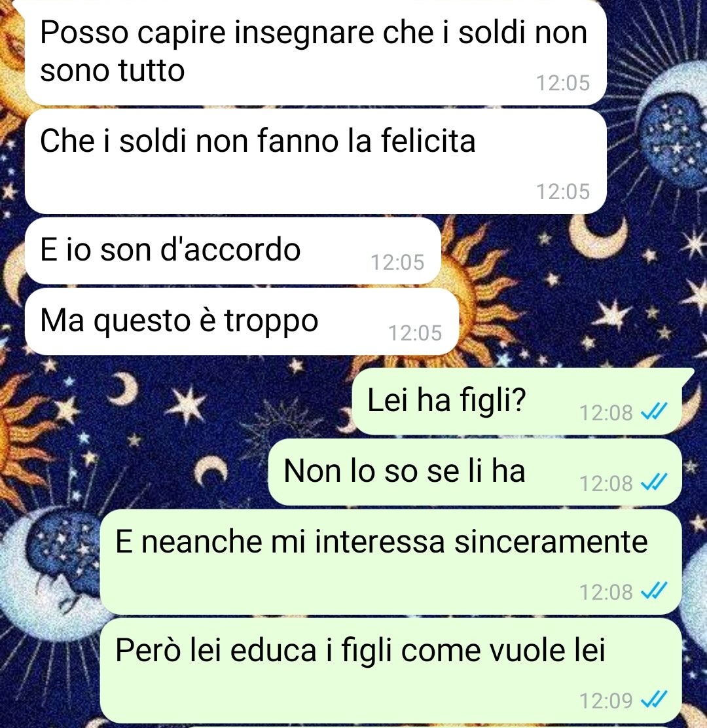The image size is (707, 728).
Task: Select 'E neanche mi interessa sinceramente' message
Action: (391, 562)
